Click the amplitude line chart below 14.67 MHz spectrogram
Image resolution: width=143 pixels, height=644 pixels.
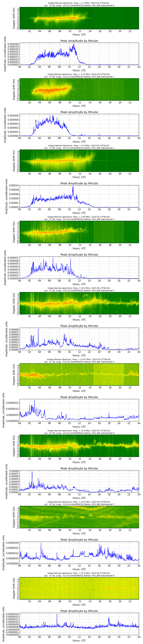[79, 410]
